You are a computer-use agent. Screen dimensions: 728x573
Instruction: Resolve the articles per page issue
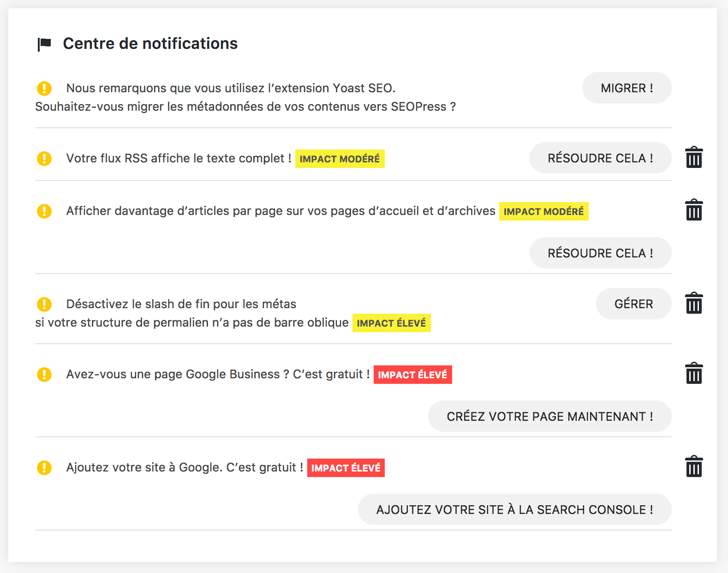pyautogui.click(x=600, y=253)
